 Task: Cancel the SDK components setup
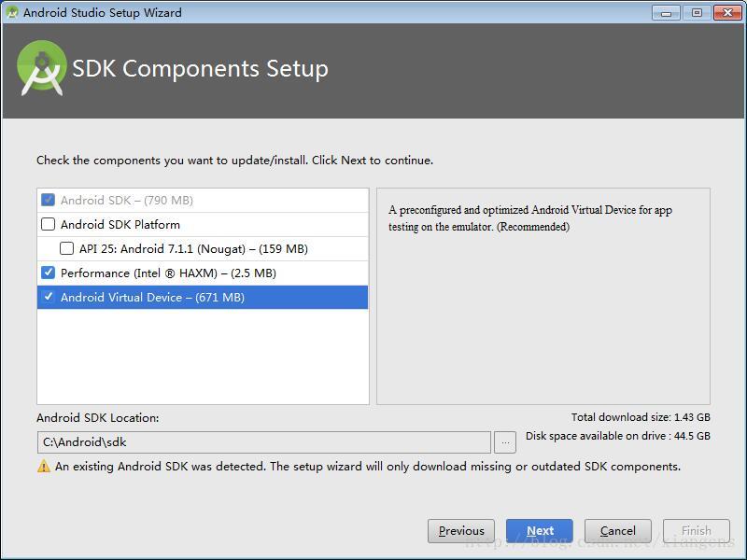coord(618,531)
